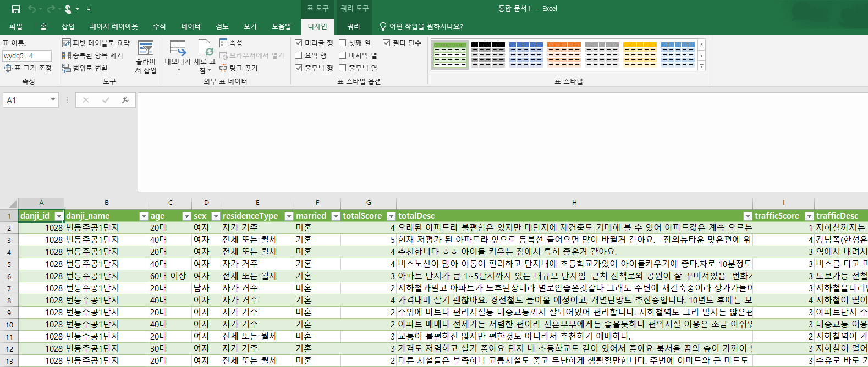This screenshot has height=367, width=868.
Task: Select row 7 header
Action: [9, 288]
